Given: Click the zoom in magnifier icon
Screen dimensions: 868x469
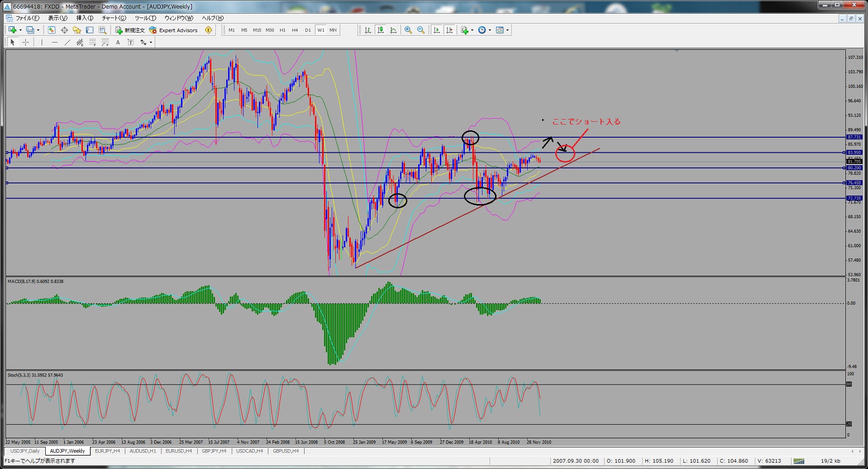Looking at the screenshot, I should point(408,30).
